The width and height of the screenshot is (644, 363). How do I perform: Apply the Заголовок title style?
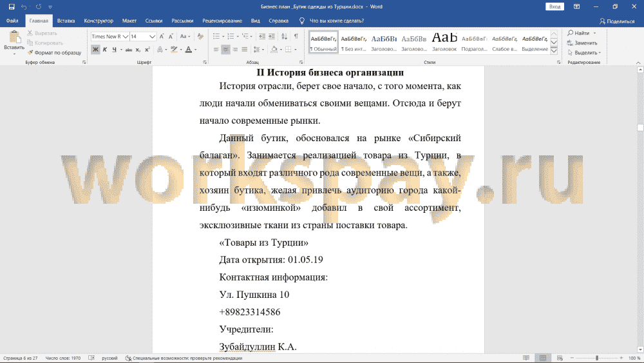point(444,41)
